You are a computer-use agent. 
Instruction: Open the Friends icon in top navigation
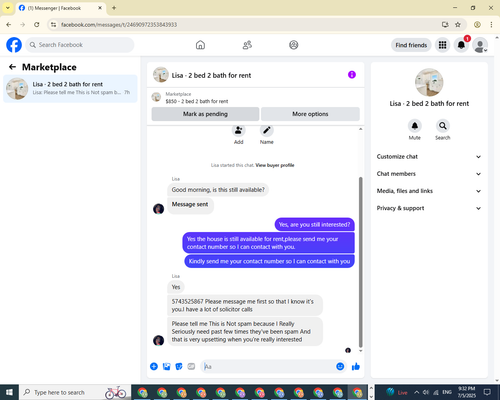coord(247,45)
